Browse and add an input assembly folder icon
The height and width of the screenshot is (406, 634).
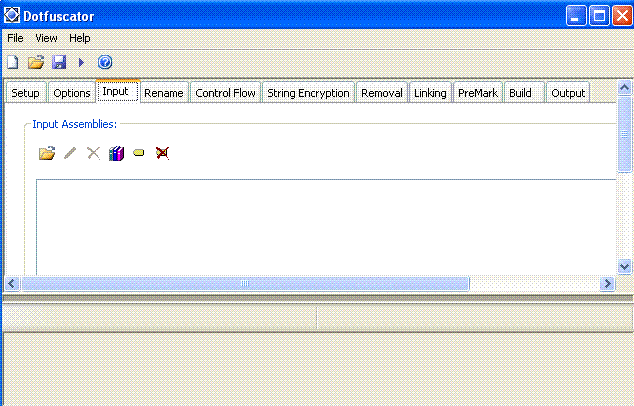tap(47, 153)
